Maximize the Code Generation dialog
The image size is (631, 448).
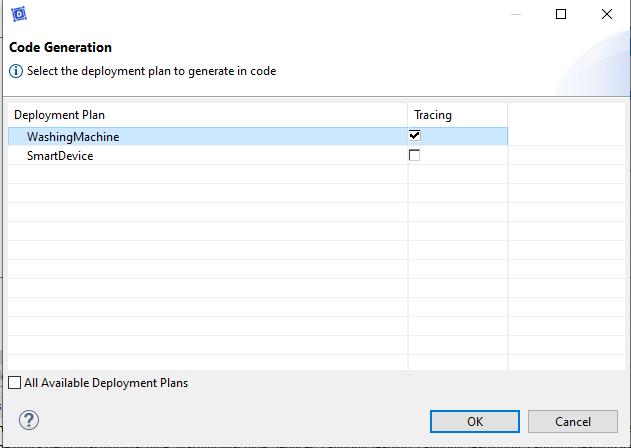[x=561, y=14]
